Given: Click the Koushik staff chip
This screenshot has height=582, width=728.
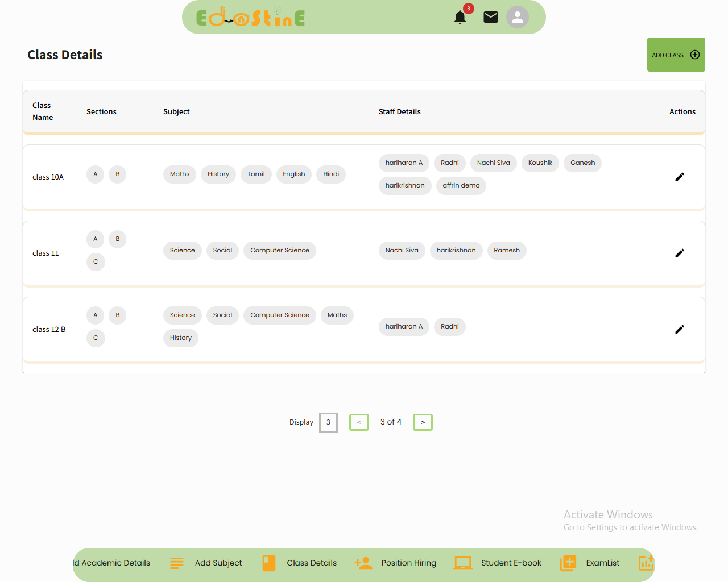Looking at the screenshot, I should [x=540, y=163].
